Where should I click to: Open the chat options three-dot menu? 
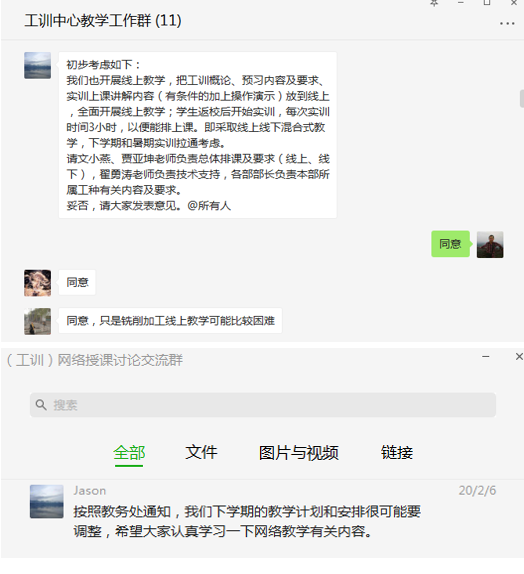coord(507,24)
